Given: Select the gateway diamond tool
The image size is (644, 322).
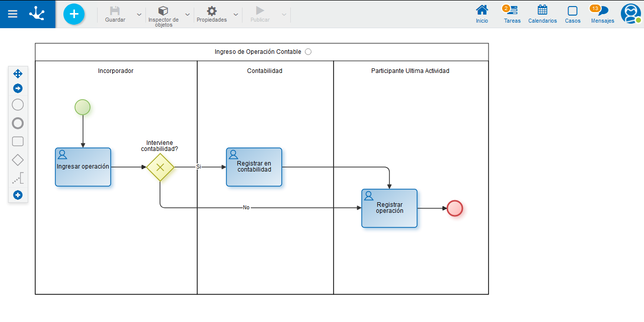Looking at the screenshot, I should click(18, 160).
